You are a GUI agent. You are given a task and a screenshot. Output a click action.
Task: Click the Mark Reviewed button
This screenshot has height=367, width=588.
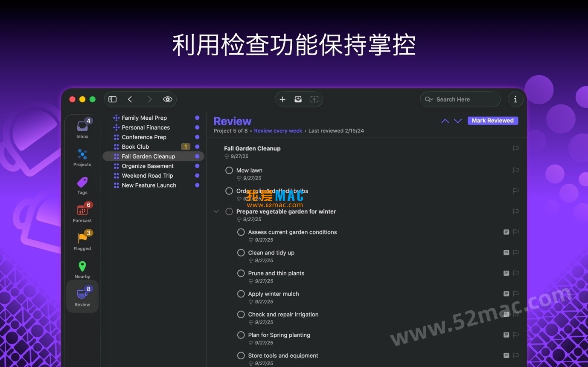(x=492, y=120)
